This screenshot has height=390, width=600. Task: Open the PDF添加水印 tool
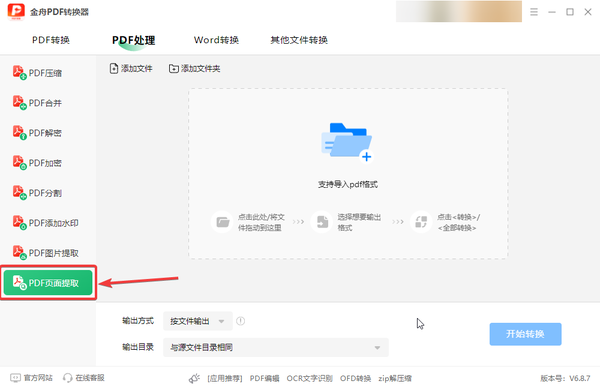46,223
